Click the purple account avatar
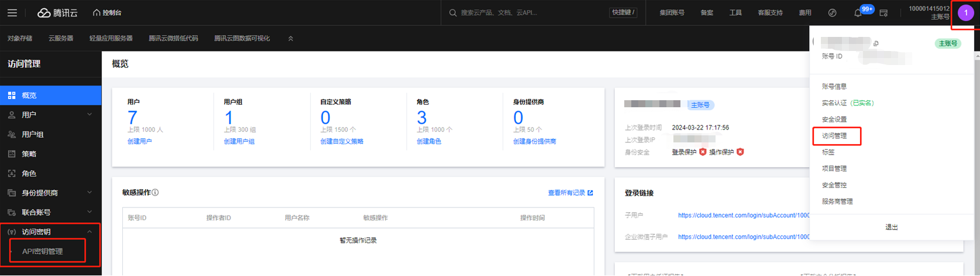Viewport: 980px width, 276px height. click(965, 13)
